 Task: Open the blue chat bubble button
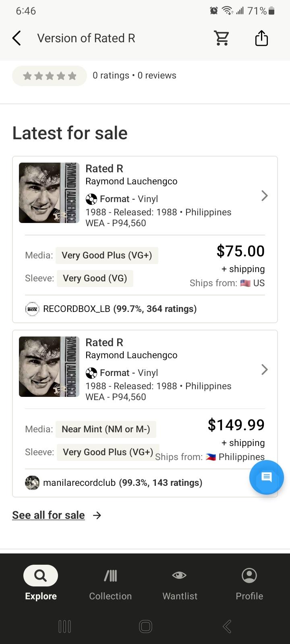click(x=266, y=477)
